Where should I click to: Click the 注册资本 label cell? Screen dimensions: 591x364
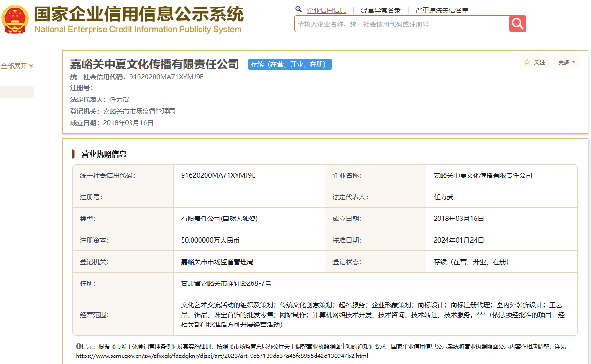click(123, 240)
